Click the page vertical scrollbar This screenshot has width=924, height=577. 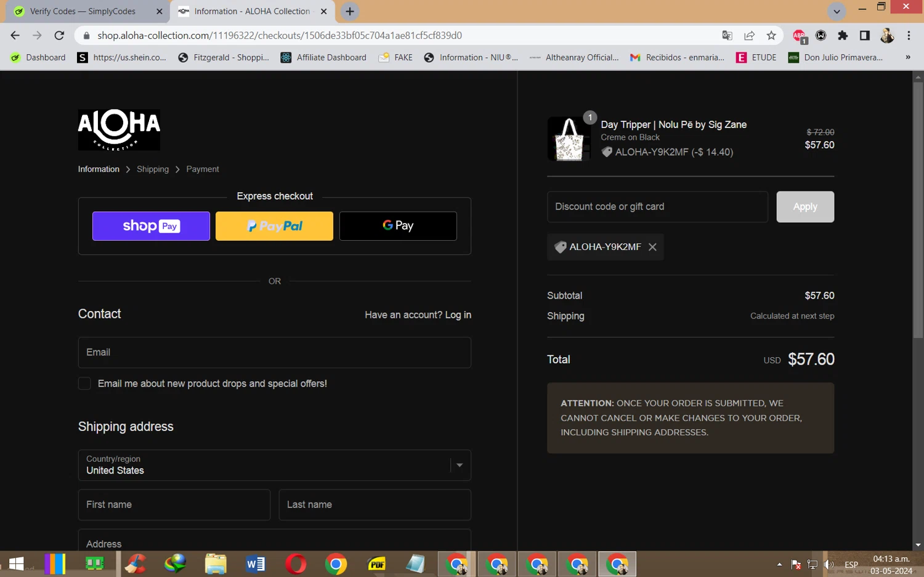pos(918,210)
